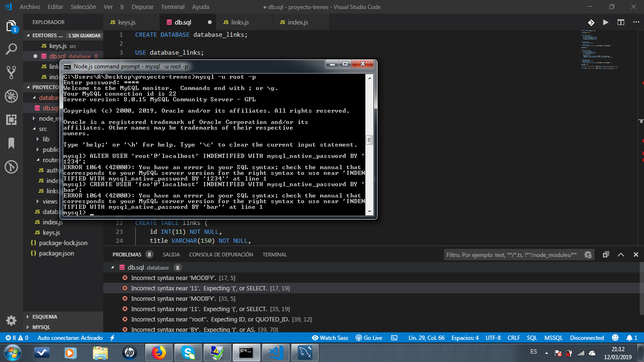This screenshot has width=644, height=362.
Task: Type in the problems filter field
Action: (513, 255)
